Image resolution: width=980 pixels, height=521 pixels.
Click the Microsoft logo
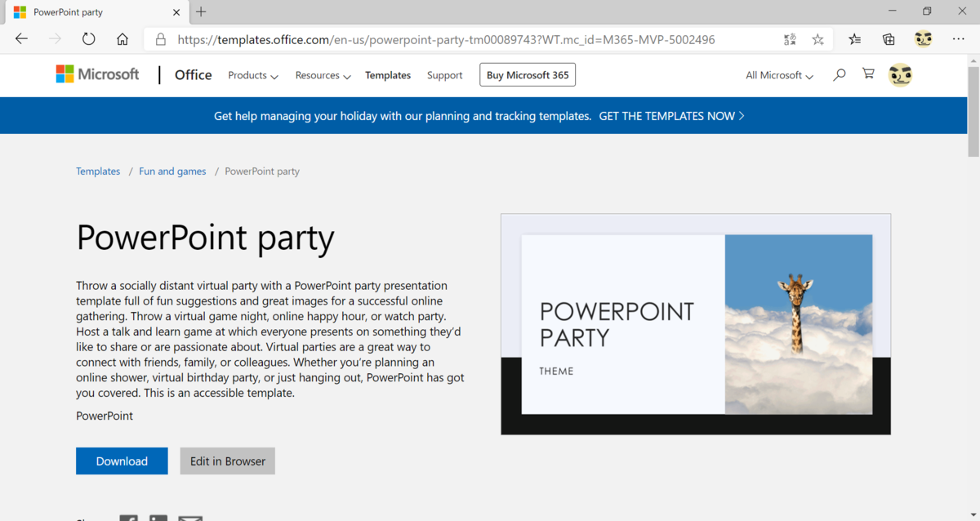pos(97,74)
